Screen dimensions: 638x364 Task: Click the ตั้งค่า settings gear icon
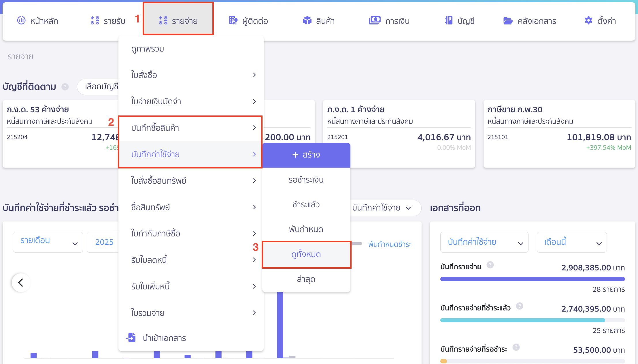tap(588, 20)
